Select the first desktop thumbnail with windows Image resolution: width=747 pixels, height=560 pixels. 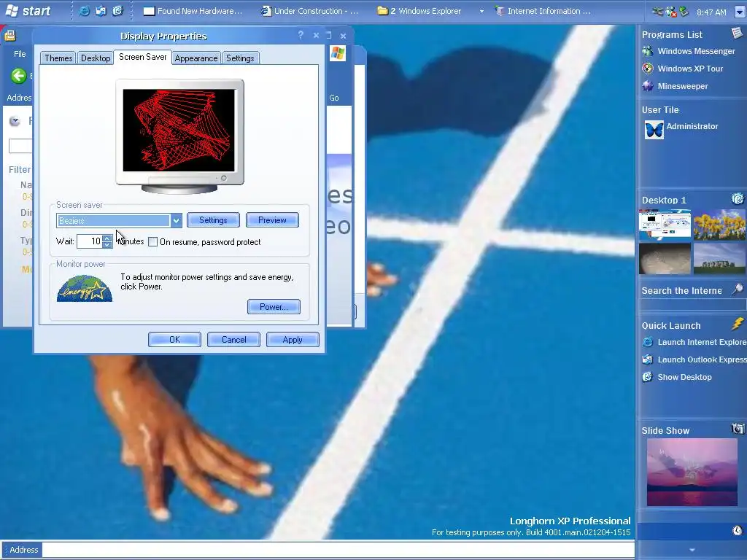(x=665, y=224)
